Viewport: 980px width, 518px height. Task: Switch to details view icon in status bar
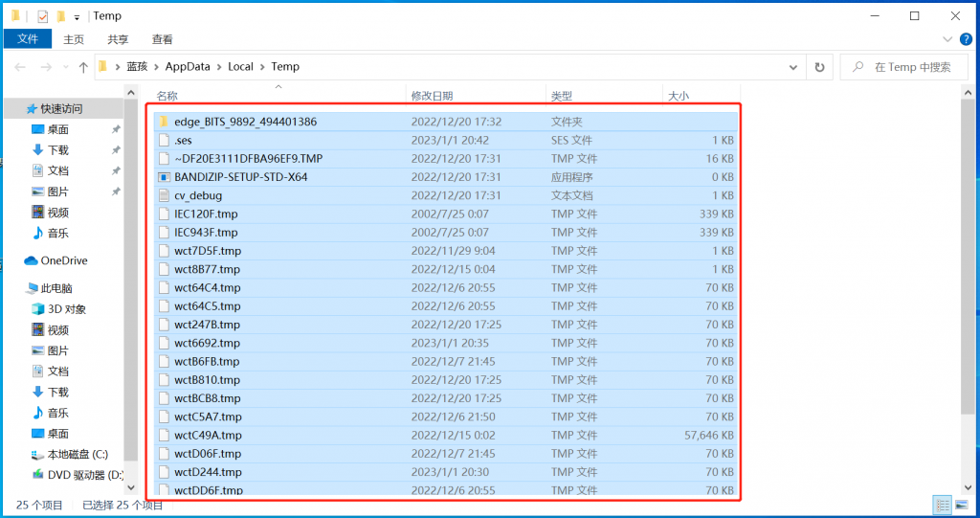pyautogui.click(x=943, y=505)
